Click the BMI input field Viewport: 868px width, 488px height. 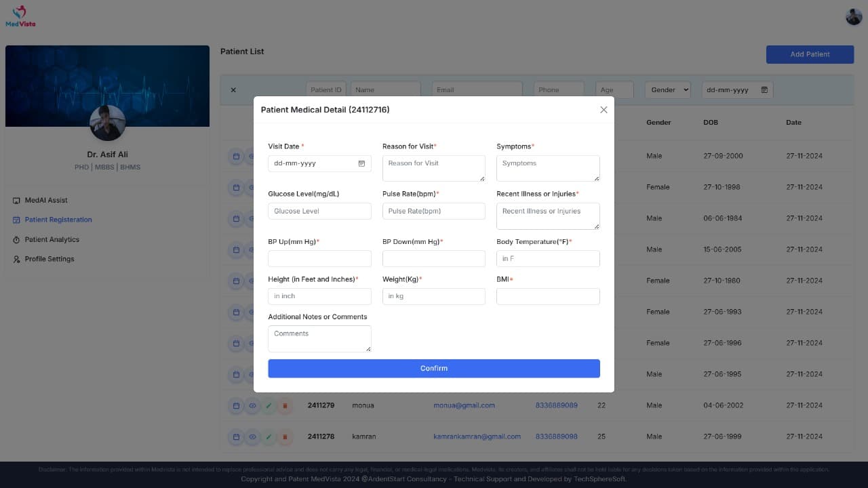coord(548,296)
